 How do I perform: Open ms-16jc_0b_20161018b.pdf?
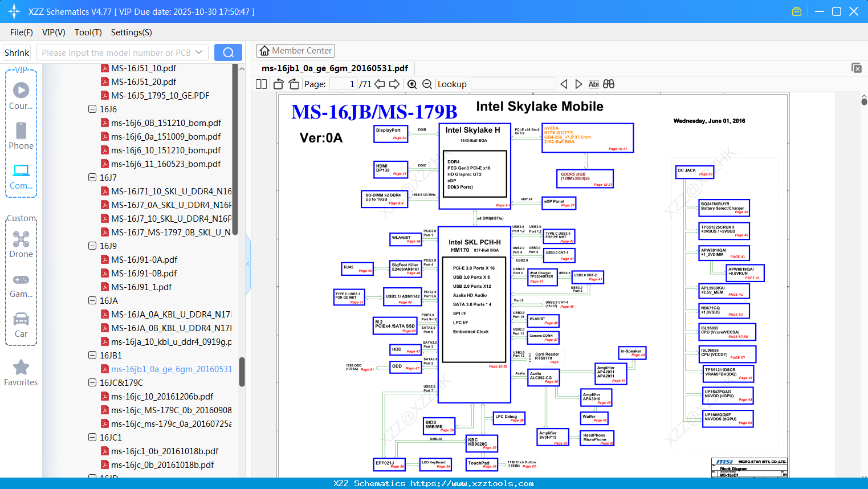point(162,464)
